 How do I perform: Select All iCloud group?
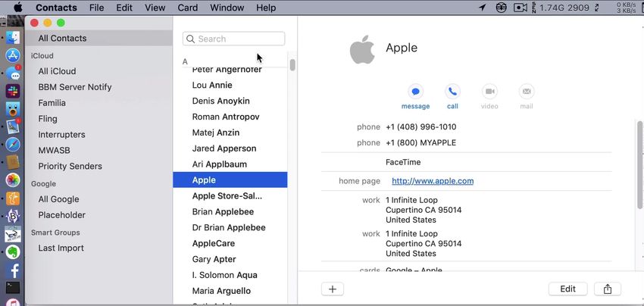(57, 71)
